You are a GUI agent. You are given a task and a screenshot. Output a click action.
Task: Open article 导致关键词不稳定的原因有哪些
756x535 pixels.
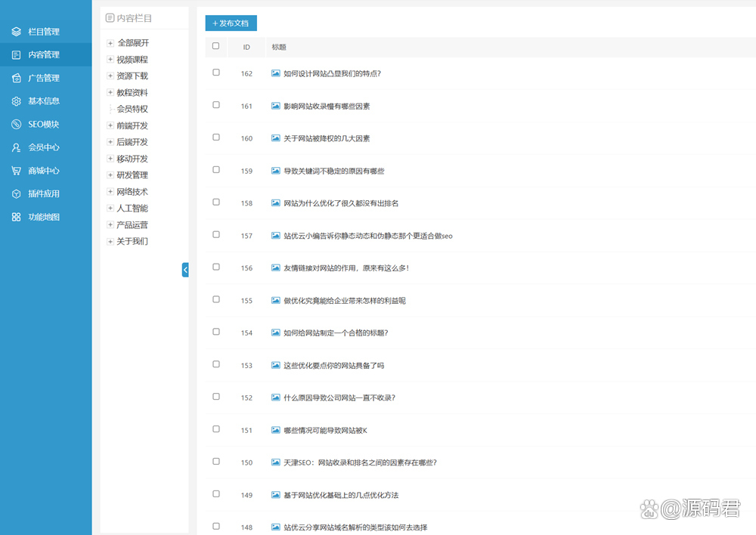tap(334, 171)
